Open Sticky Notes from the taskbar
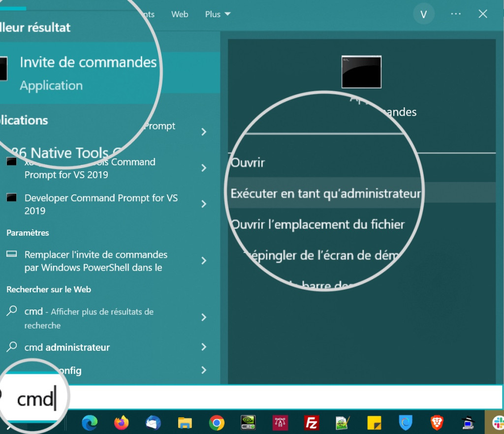 (x=374, y=423)
